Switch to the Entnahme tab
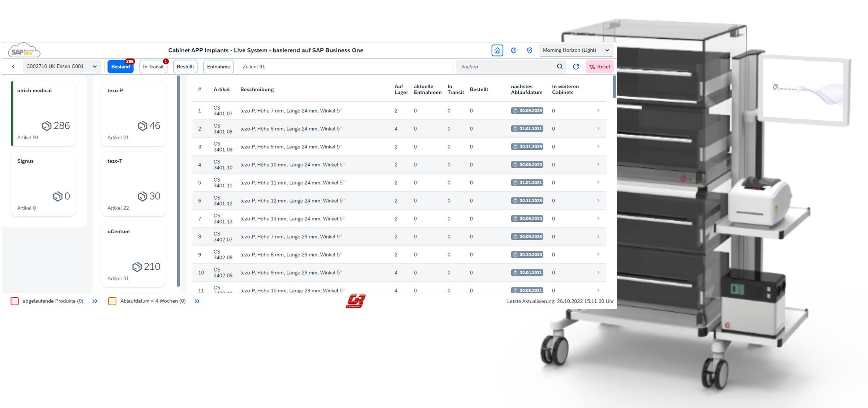Image resolution: width=868 pixels, height=408 pixels. pyautogui.click(x=218, y=67)
